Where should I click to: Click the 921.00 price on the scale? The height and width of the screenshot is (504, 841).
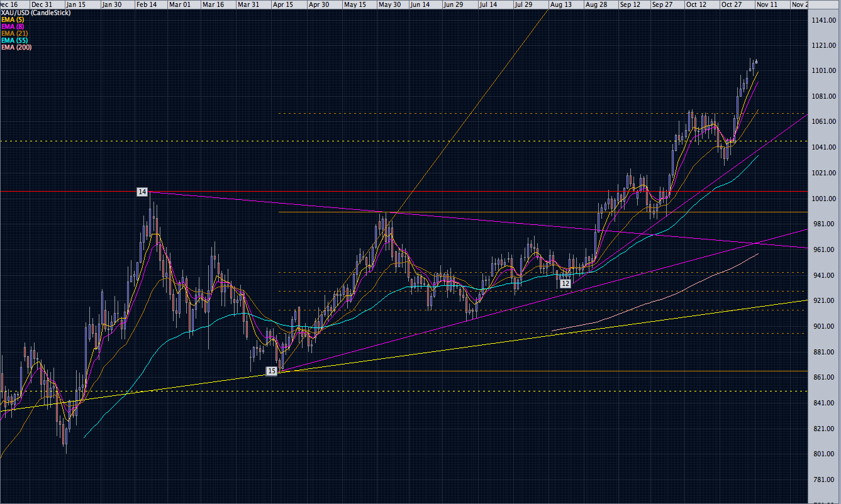[x=825, y=300]
